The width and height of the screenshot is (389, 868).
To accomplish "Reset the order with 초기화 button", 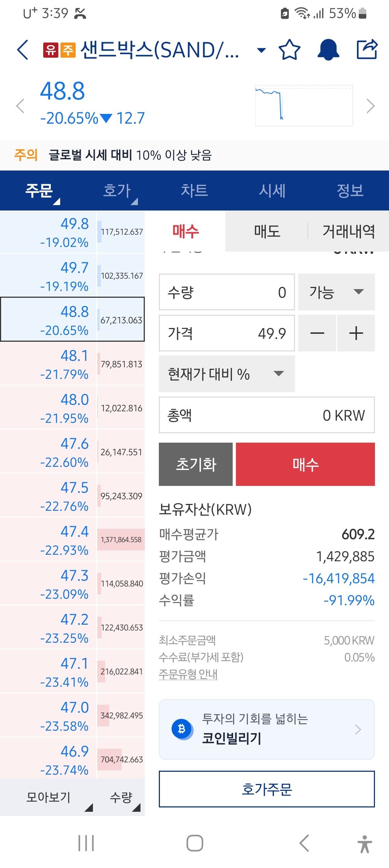I will tap(196, 464).
